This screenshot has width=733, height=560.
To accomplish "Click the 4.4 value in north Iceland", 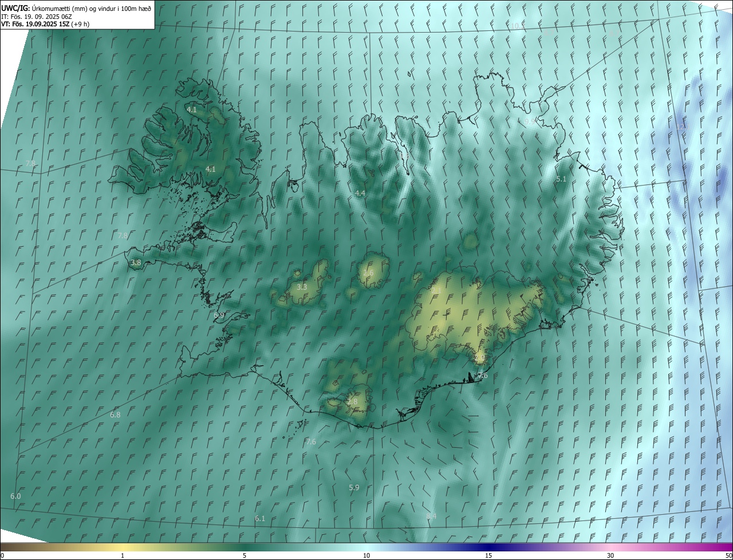I will tap(360, 194).
